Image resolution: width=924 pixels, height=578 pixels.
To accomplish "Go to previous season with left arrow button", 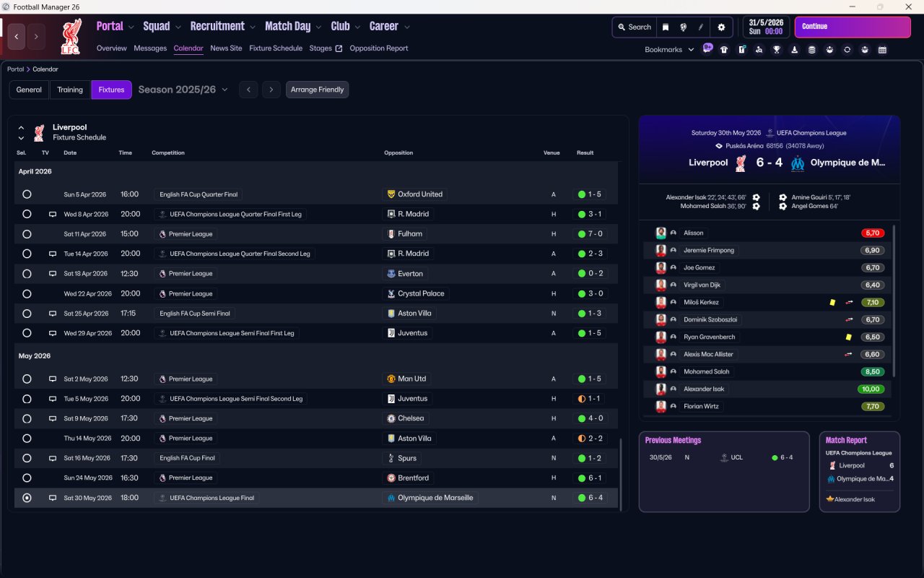I will [248, 90].
